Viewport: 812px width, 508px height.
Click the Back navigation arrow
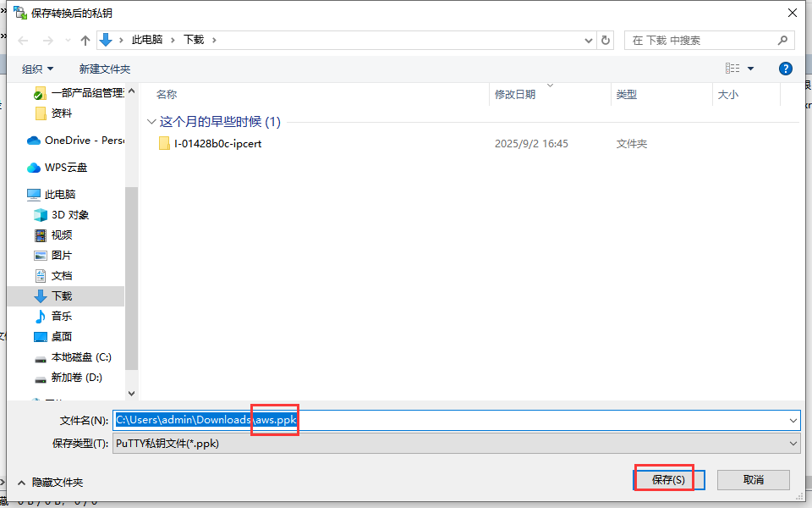click(x=23, y=41)
